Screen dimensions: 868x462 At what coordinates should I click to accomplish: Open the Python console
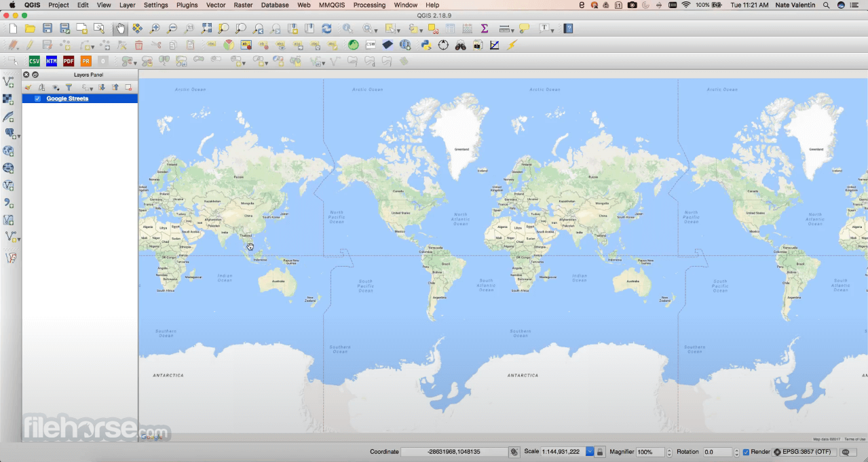tap(426, 45)
